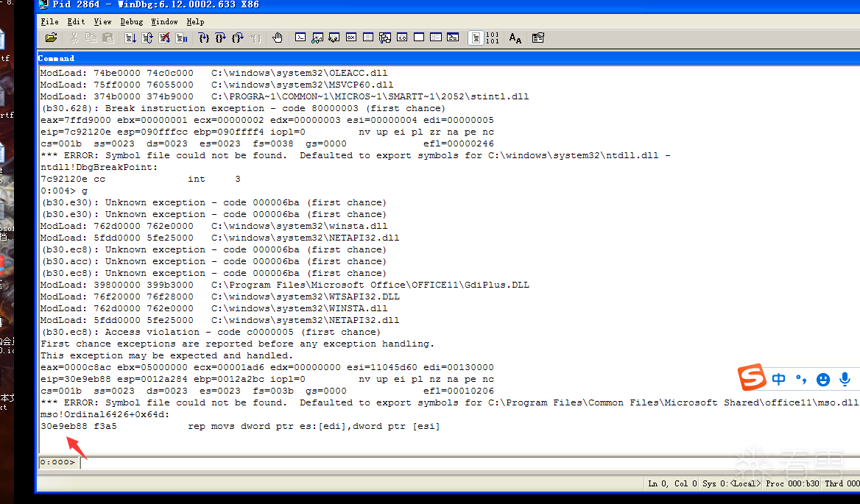860x504 pixels.
Task: Click the "Pid 2864 - WinDbg" title bar
Action: coord(448,5)
